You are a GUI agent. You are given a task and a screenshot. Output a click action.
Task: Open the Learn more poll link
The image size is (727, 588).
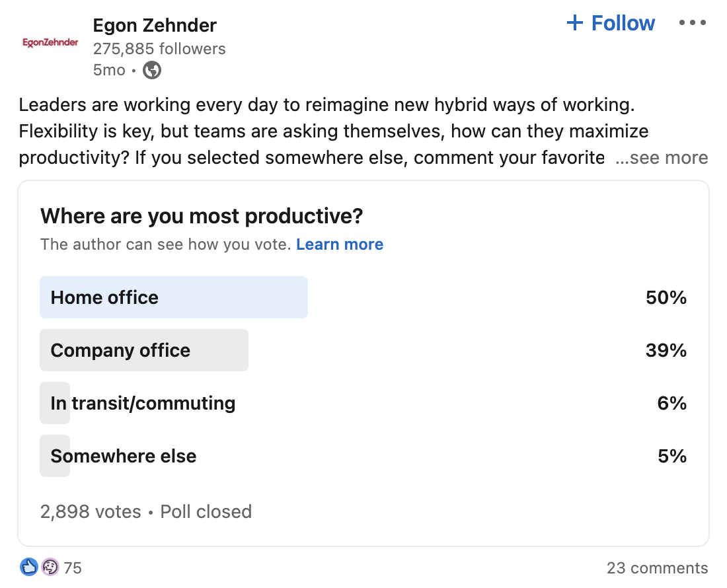click(340, 244)
